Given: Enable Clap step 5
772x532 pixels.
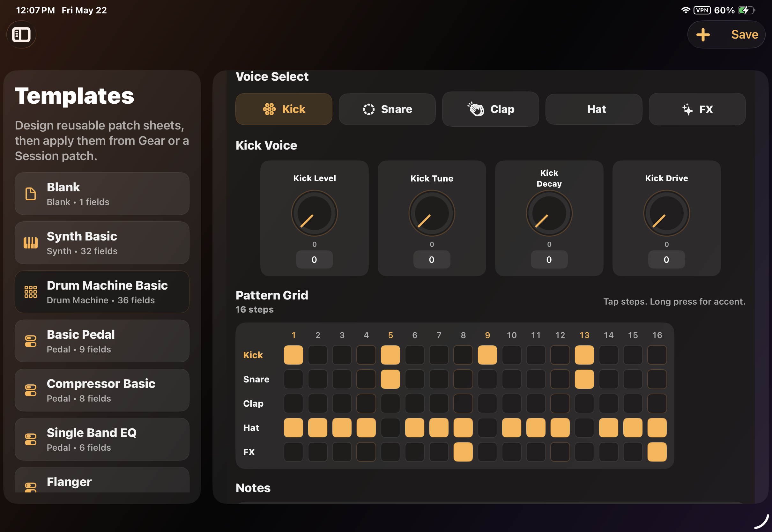Looking at the screenshot, I should pyautogui.click(x=390, y=404).
